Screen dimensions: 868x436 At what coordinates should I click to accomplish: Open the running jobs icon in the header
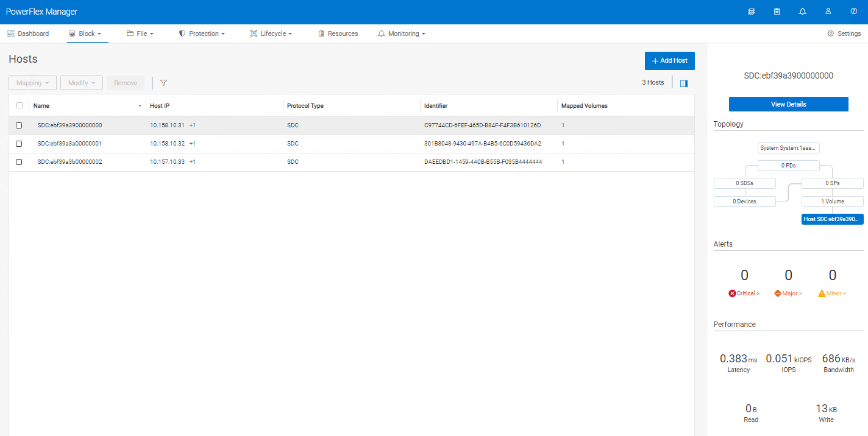point(751,11)
